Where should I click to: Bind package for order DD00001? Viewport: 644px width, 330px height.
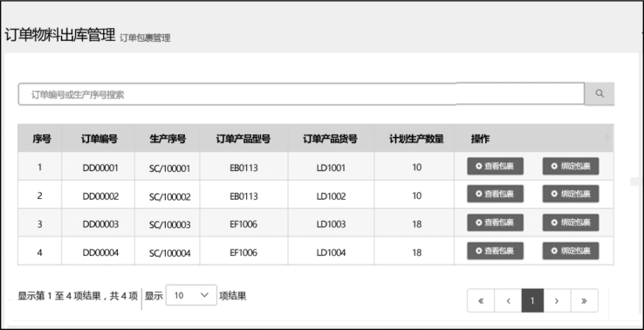tap(571, 166)
